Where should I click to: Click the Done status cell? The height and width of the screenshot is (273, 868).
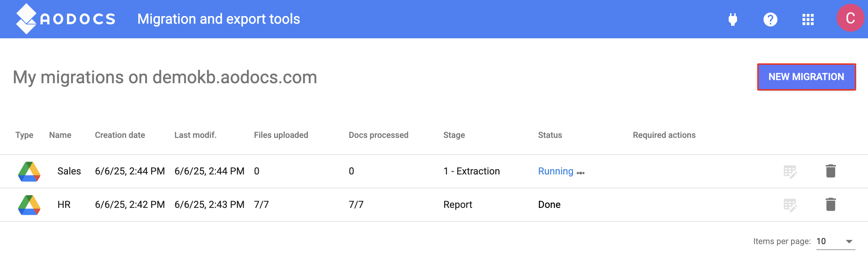pyautogui.click(x=549, y=204)
